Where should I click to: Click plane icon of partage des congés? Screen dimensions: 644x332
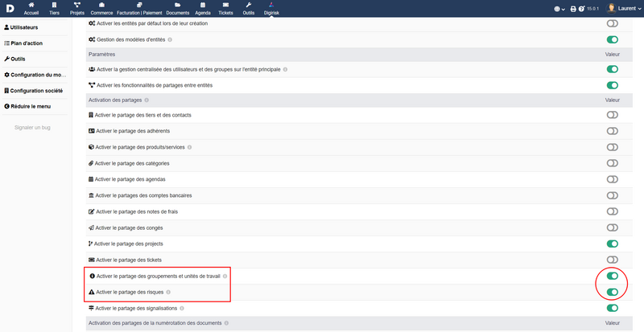91,227
